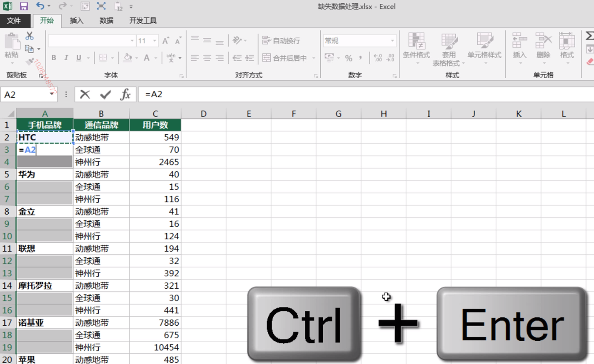Toggle middle vertical alignment
The image size is (594, 364).
tap(207, 40)
